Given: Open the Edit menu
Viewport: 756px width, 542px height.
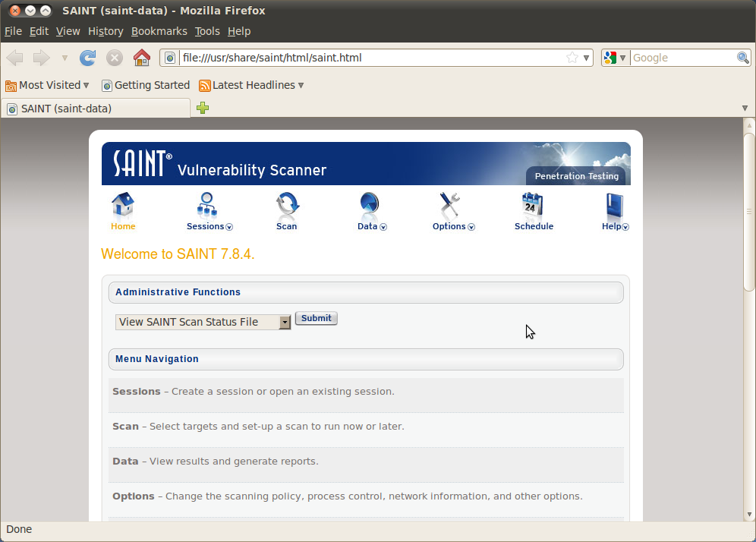Looking at the screenshot, I should (39, 31).
